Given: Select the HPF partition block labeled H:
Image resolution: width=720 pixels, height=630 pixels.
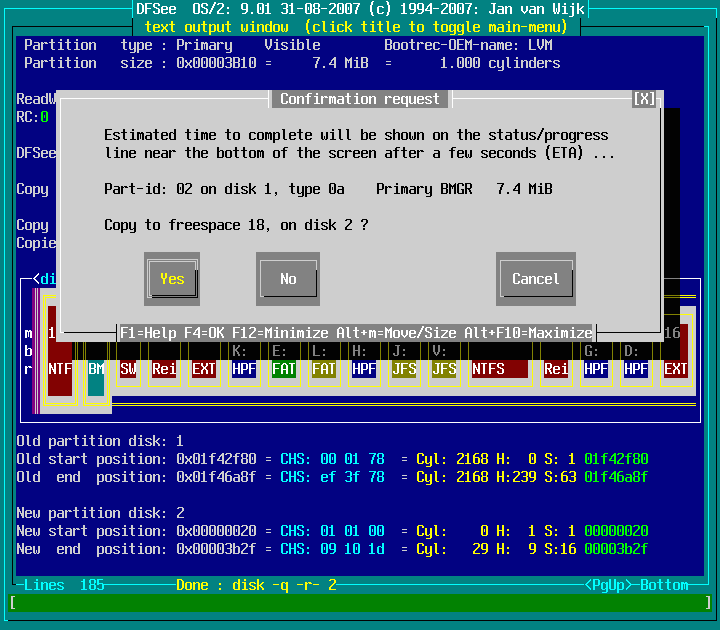Looking at the screenshot, I should (363, 369).
